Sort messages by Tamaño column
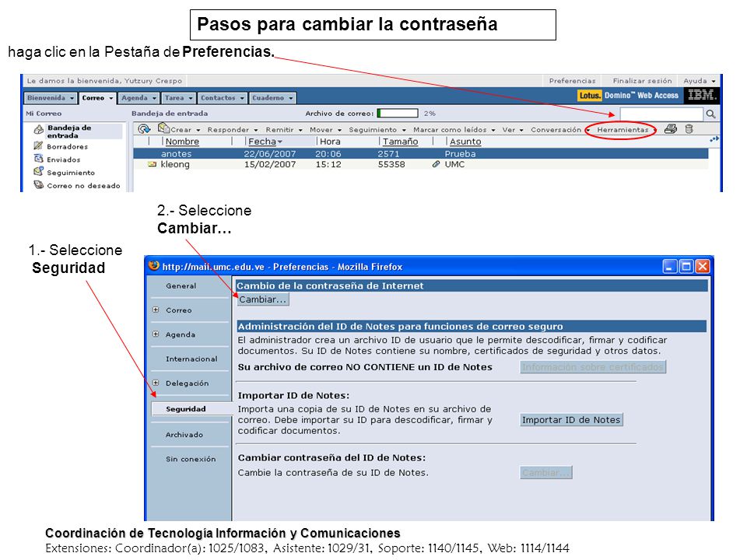 (x=400, y=142)
